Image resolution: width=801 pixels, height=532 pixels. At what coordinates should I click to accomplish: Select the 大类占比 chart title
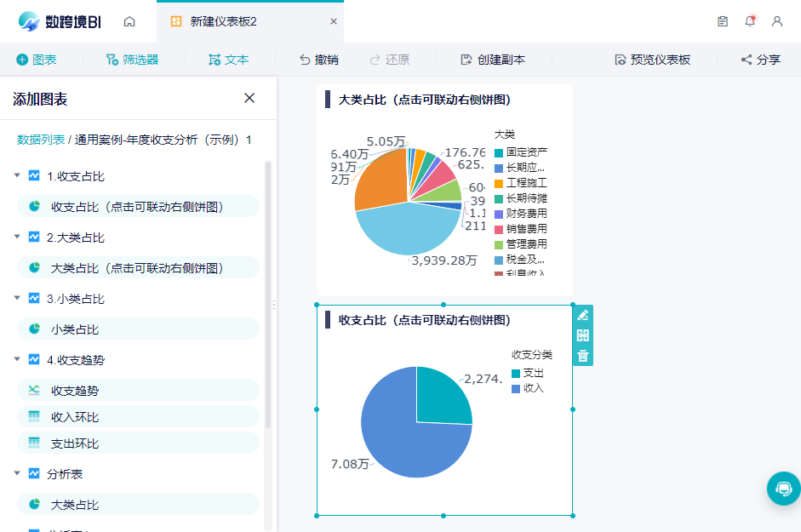point(425,100)
